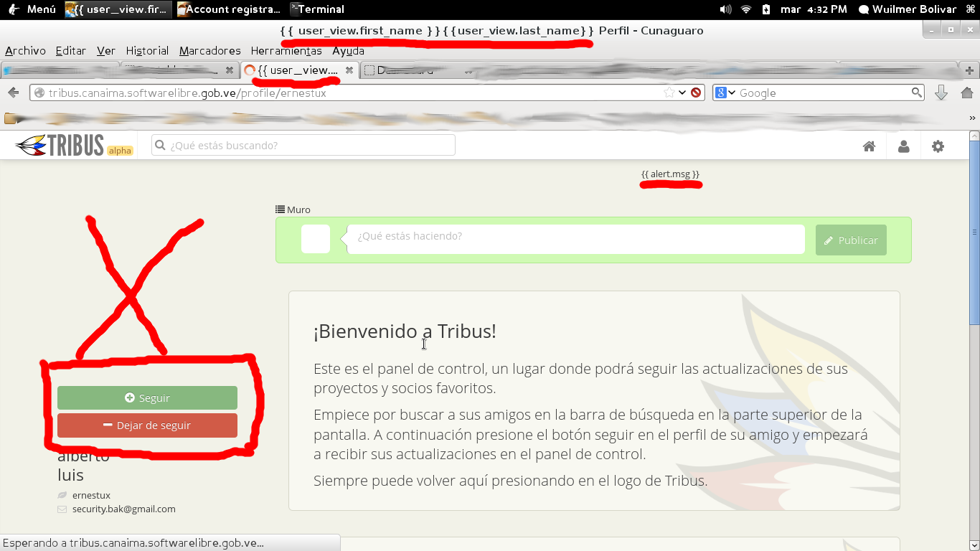Close the user_view tab
980x551 pixels.
[349, 70]
